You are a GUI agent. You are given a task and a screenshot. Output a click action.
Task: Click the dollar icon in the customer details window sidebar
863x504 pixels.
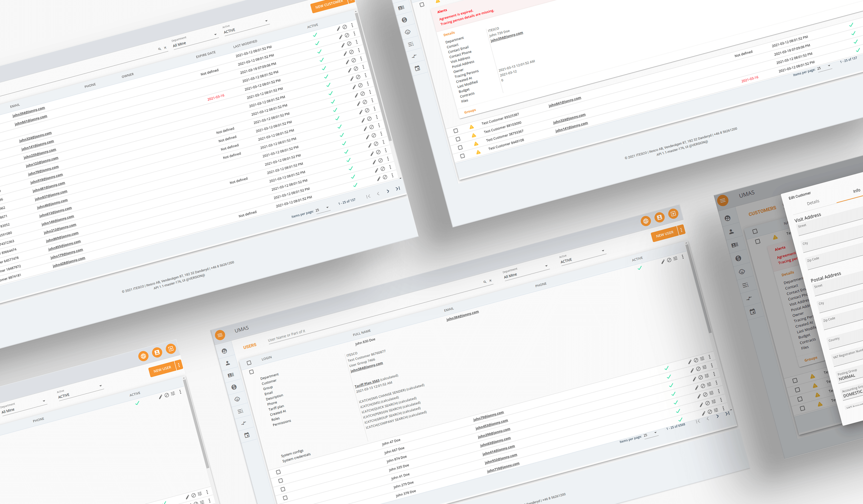404,20
